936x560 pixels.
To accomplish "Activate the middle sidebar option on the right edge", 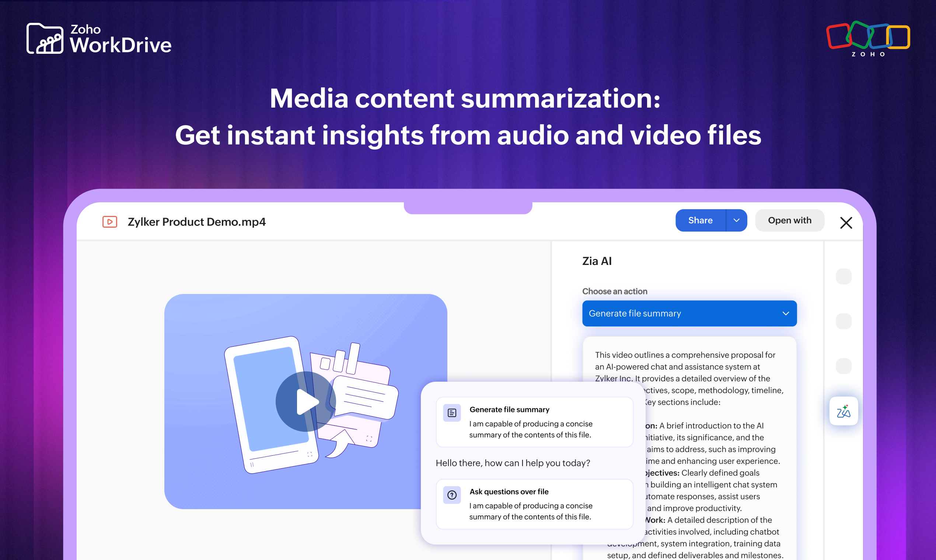I will click(844, 322).
